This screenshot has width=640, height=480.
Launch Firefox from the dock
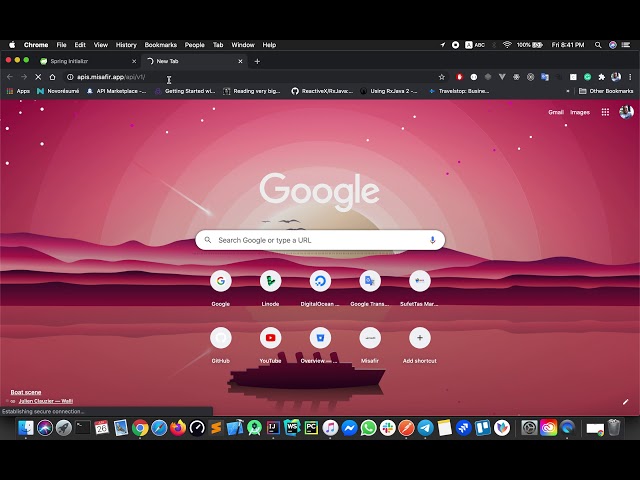[178, 428]
